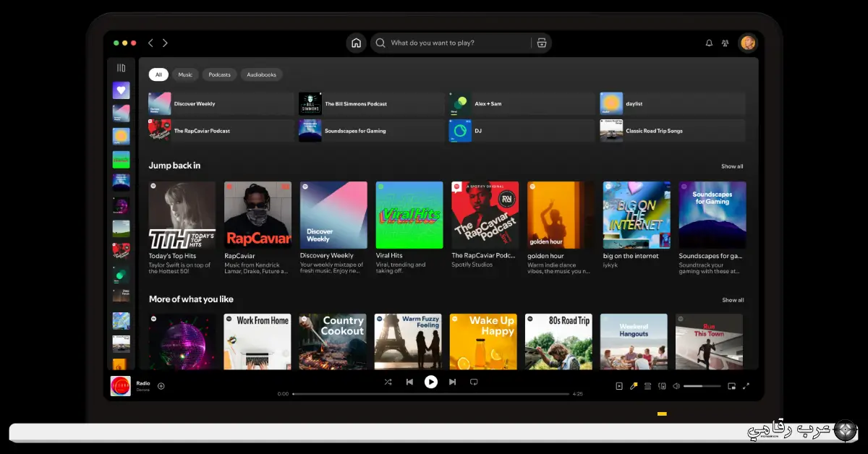Open Connect to a device icon
This screenshot has height=454, width=868.
[x=663, y=386]
